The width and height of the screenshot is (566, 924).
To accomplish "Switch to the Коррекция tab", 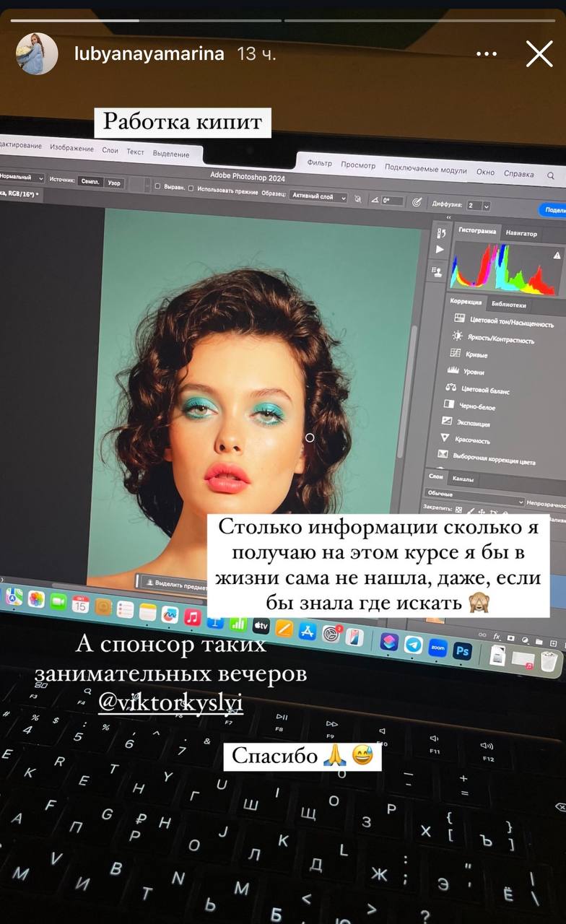I will coord(466,301).
